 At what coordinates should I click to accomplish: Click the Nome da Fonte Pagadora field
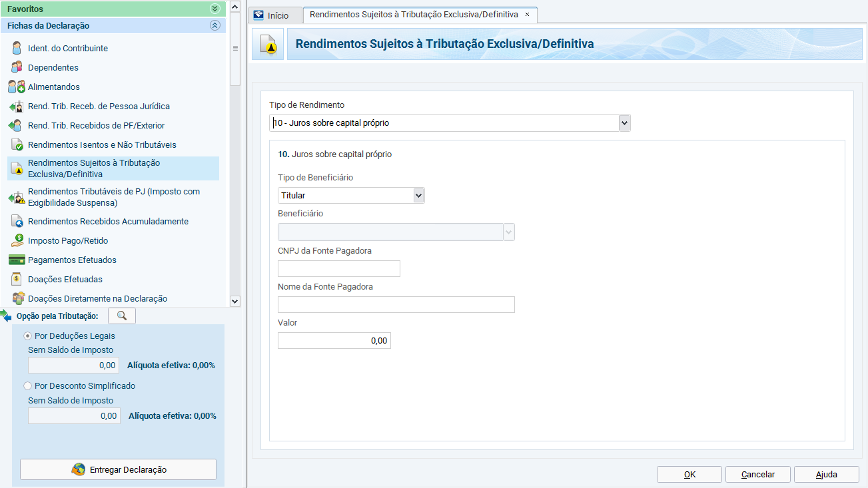coord(396,304)
